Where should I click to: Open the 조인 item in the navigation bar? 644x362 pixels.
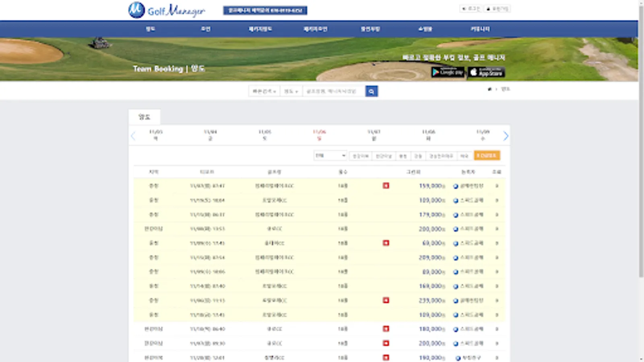(x=206, y=29)
